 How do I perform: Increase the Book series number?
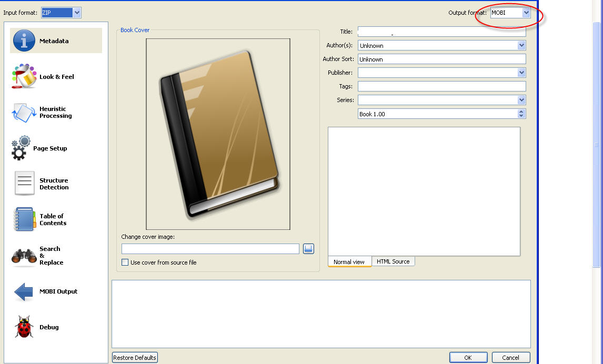point(521,112)
